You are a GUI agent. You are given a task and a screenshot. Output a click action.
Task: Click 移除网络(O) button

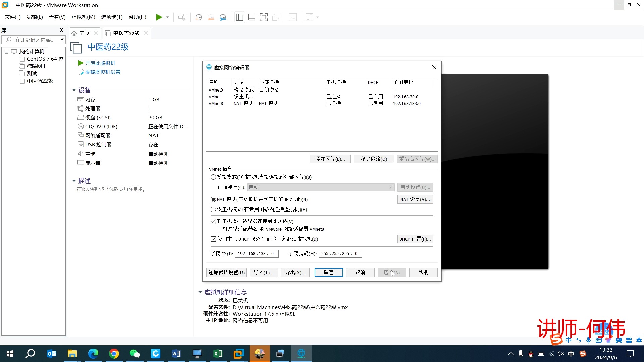[x=374, y=159]
